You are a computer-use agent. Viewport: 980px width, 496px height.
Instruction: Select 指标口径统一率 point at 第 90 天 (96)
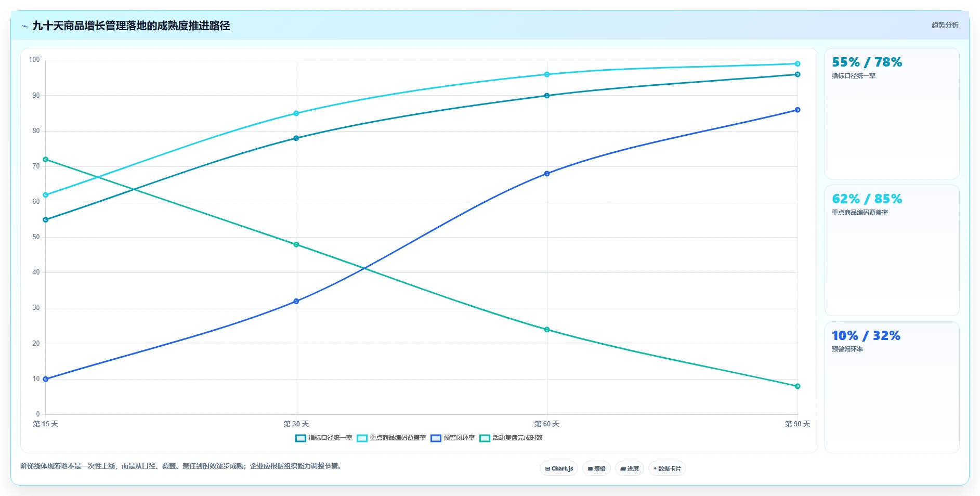(x=798, y=74)
